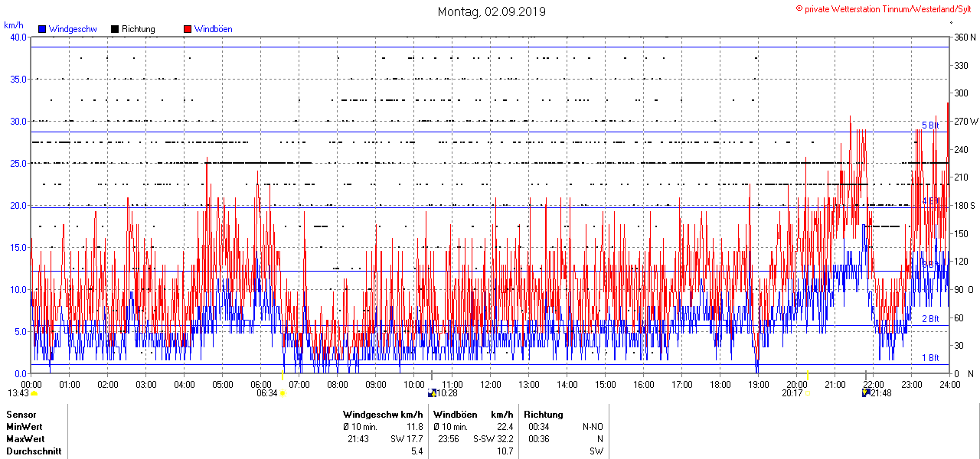
Task: Click the red Windböen legend swatch
Action: [x=188, y=29]
